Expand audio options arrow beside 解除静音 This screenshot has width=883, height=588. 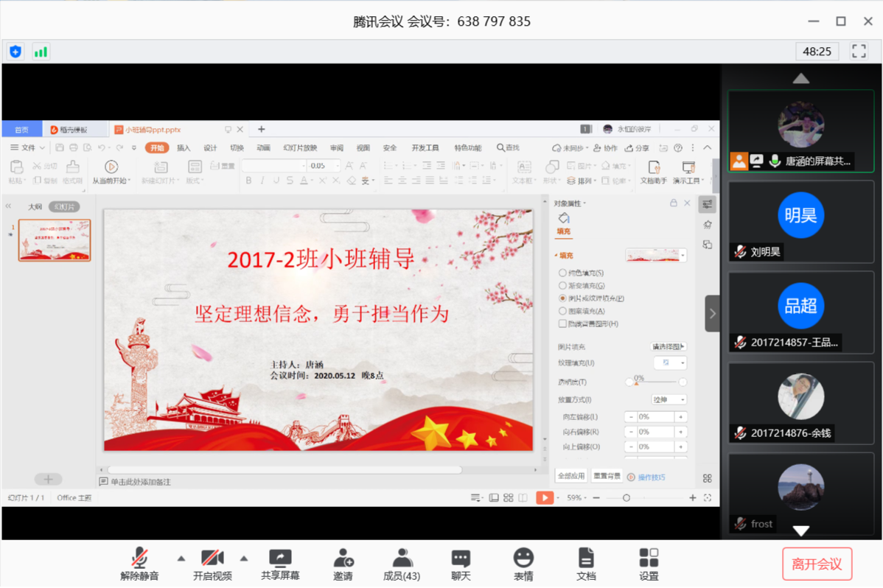(181, 559)
